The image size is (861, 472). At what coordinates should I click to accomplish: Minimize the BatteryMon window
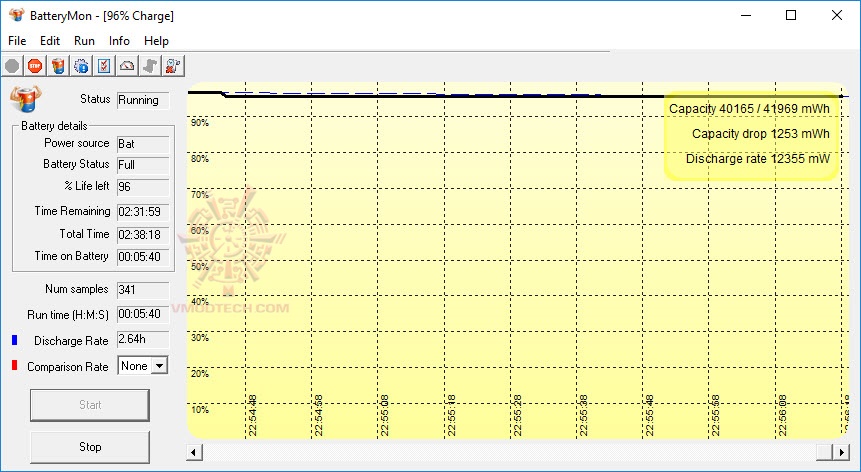pos(746,15)
